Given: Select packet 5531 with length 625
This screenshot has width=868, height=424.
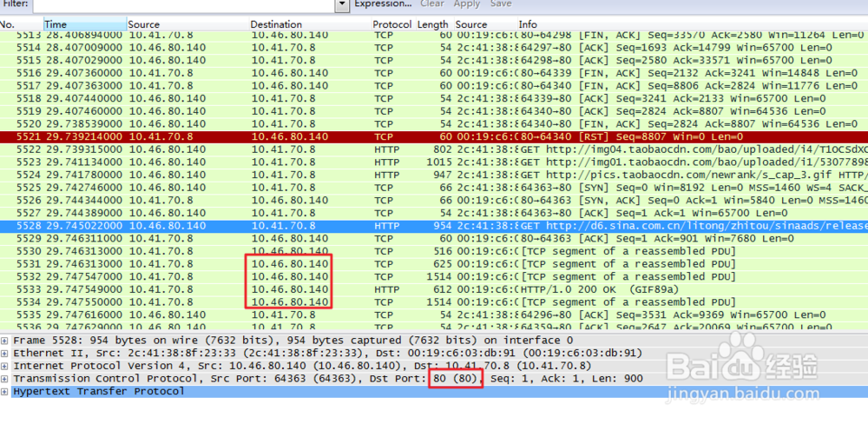Looking at the screenshot, I should (x=434, y=264).
